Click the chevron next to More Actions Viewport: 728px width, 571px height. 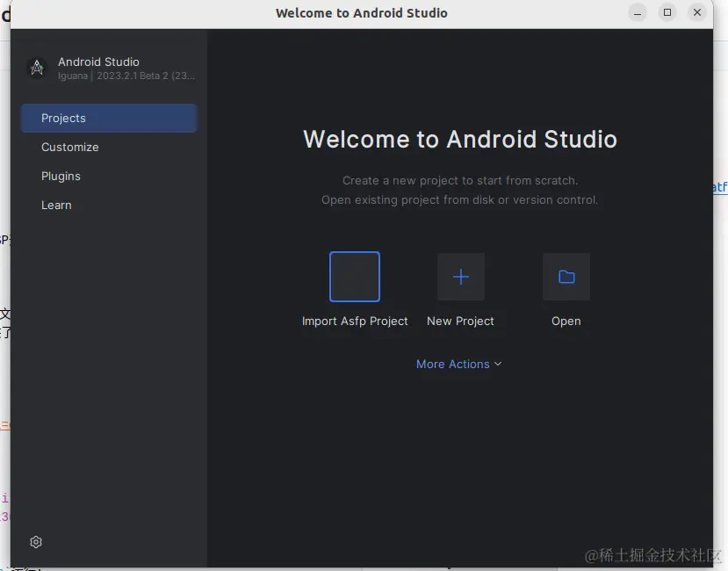[497, 364]
